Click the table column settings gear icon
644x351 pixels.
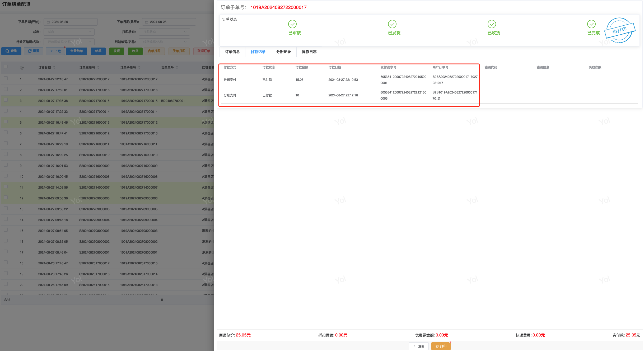point(22,68)
